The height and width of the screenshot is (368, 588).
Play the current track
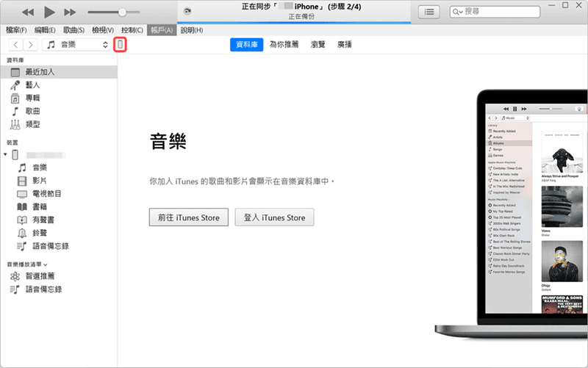tap(49, 12)
